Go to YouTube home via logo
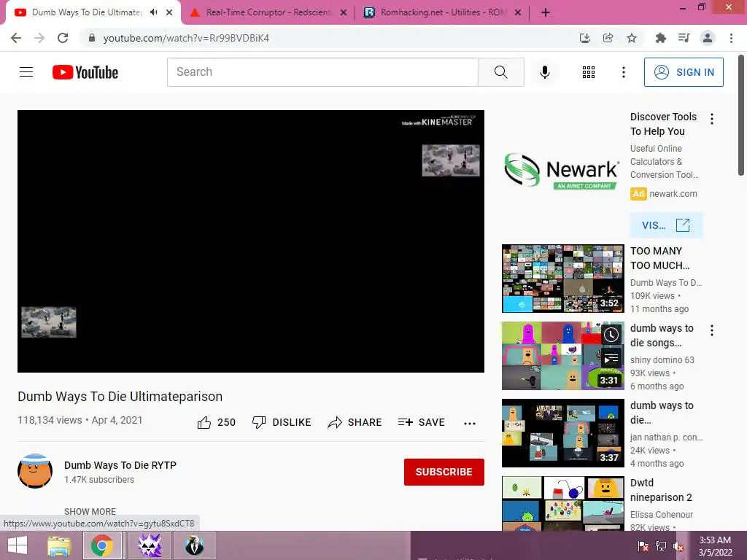Image resolution: width=747 pixels, height=560 pixels. pos(85,72)
